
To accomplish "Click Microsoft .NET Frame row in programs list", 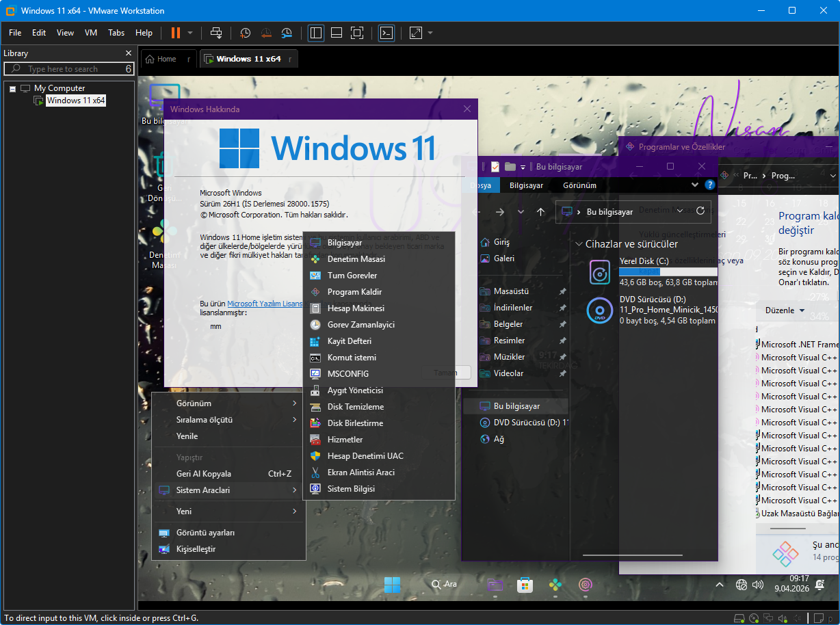I will coord(798,345).
